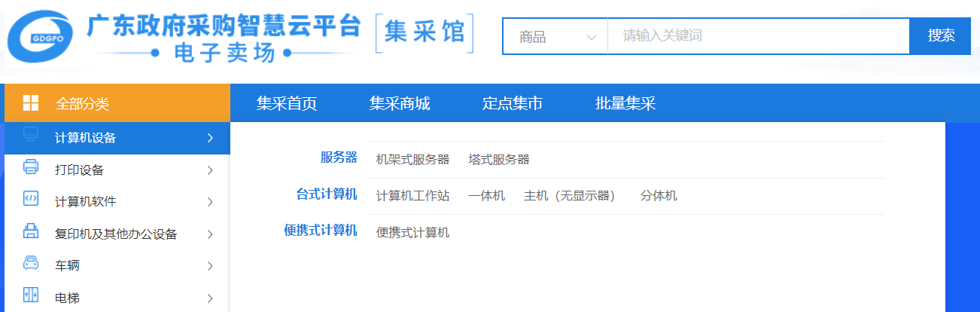The width and height of the screenshot is (980, 312).
Task: Select 全部分类 menu header
Action: [x=117, y=103]
